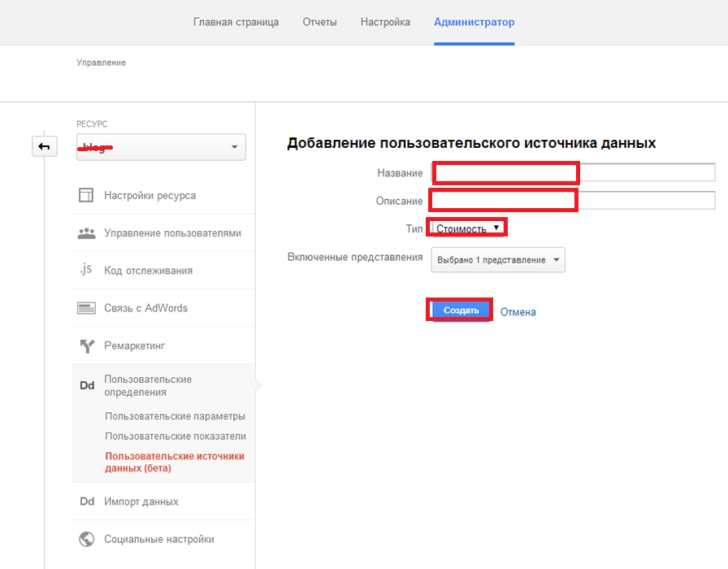The image size is (728, 569).
Task: Open the РЕСУРС property dropdown
Action: tap(161, 147)
